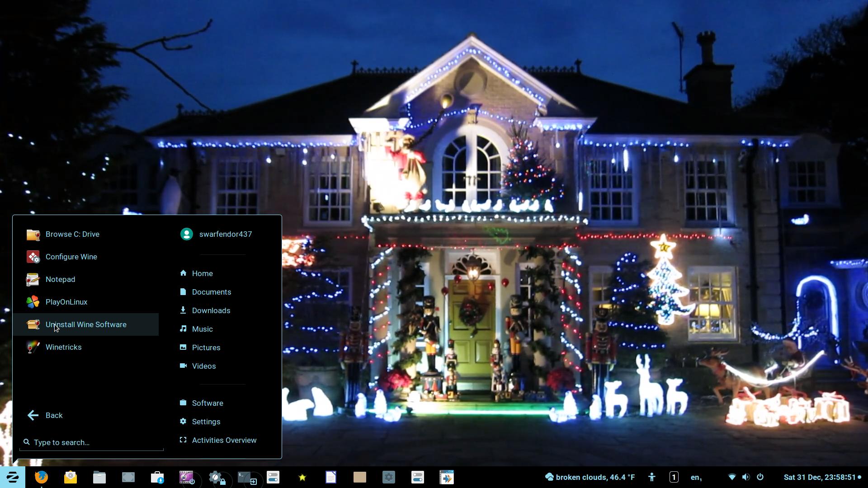Click the yellow star taskbar icon
868x488 pixels.
(x=302, y=477)
